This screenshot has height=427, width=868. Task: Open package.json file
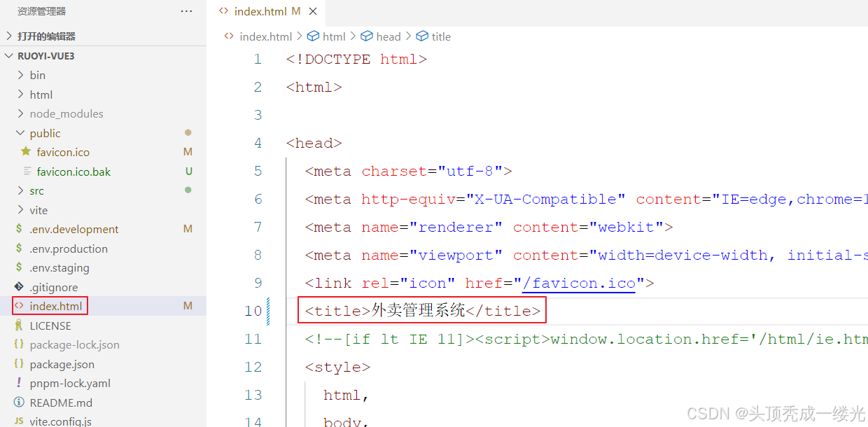coord(62,364)
